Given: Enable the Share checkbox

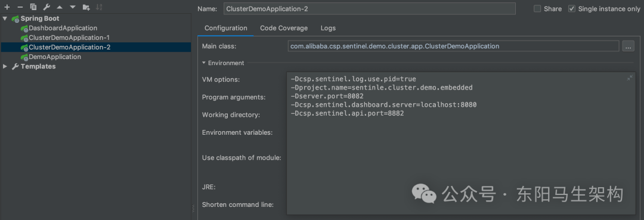Looking at the screenshot, I should coord(537,8).
